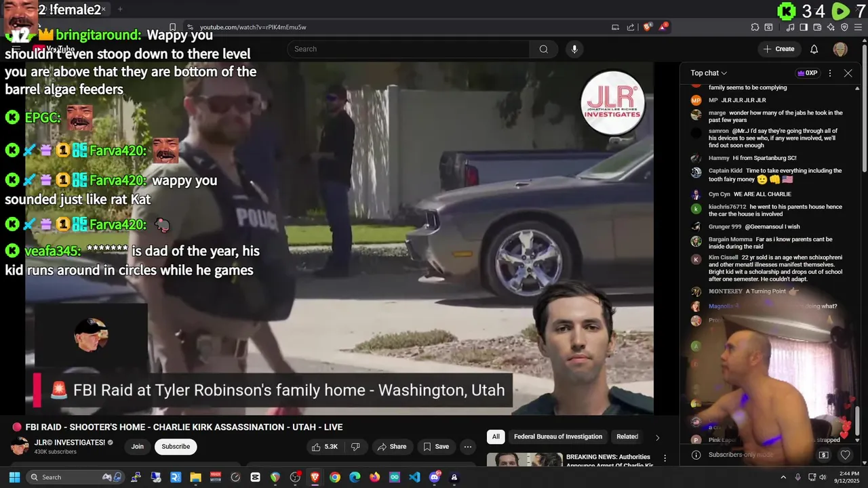
Task: Open the Brave VPN shield icon
Action: [x=844, y=27]
